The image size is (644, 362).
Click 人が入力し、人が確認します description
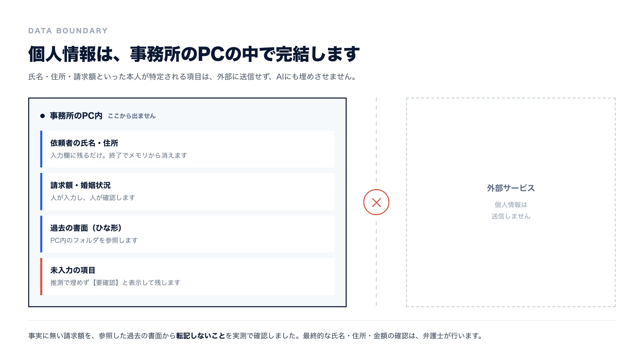pyautogui.click(x=93, y=198)
